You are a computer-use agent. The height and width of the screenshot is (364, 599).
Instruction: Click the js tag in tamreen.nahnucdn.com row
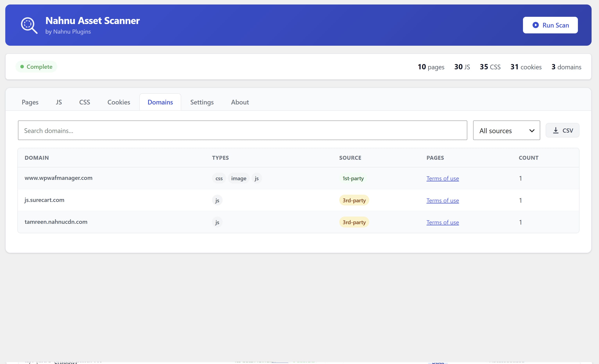pos(217,222)
